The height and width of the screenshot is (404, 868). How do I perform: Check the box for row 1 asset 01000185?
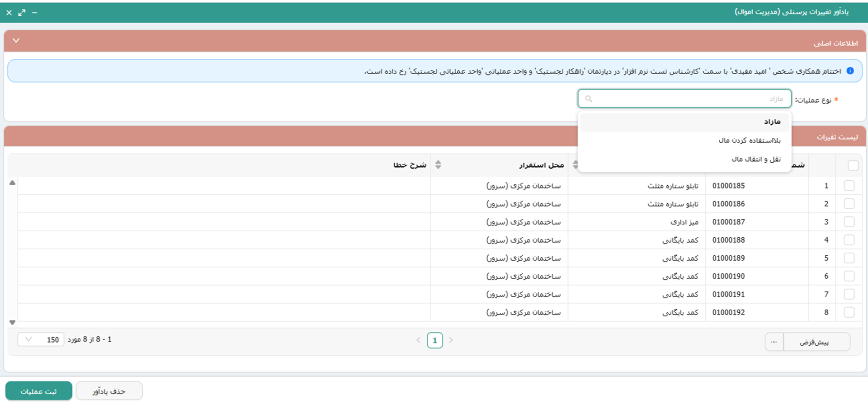click(x=849, y=186)
